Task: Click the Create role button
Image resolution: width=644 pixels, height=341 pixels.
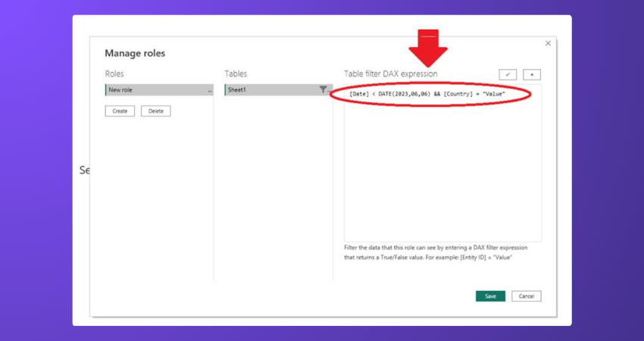Action: click(x=120, y=111)
